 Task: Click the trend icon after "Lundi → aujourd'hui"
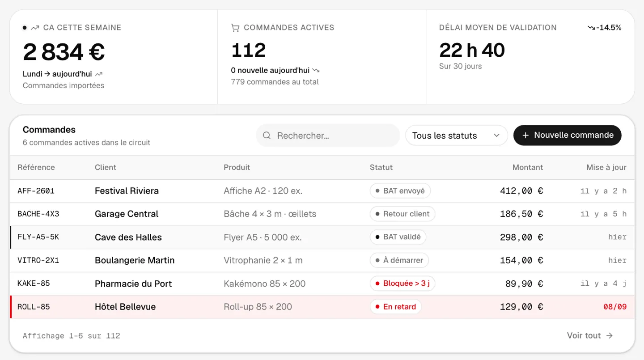99,74
